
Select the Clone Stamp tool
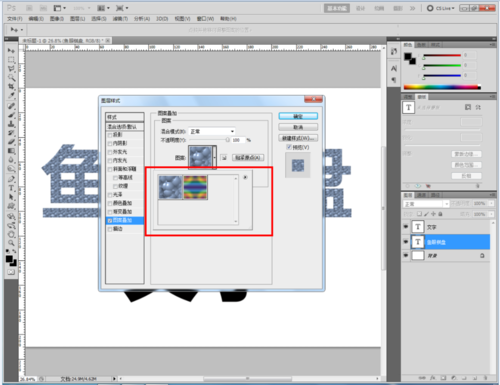click(11, 124)
